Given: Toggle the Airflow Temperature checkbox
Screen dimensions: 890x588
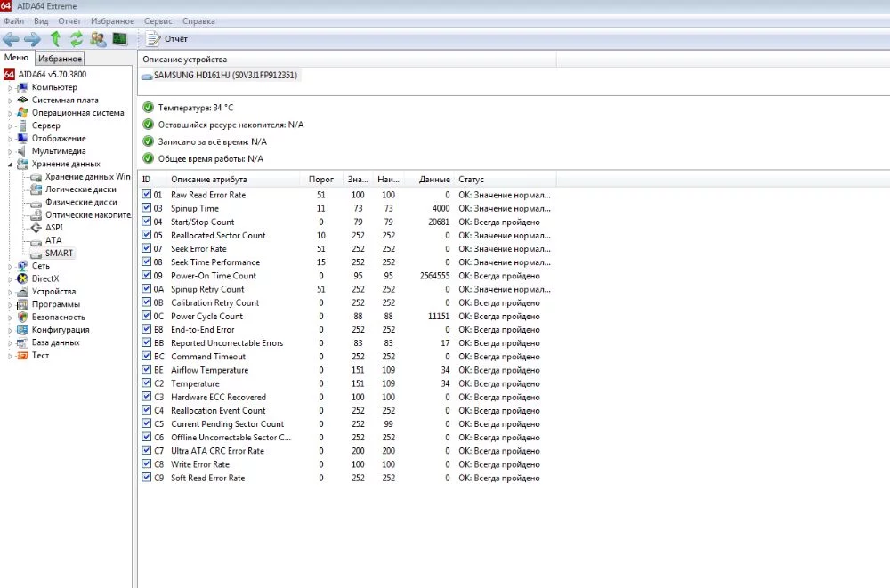Looking at the screenshot, I should 147,369.
